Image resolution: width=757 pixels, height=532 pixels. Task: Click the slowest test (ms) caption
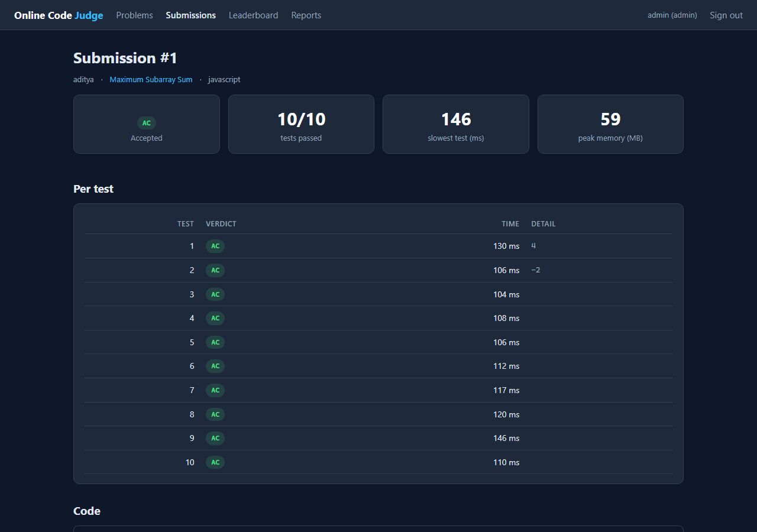[x=456, y=138]
